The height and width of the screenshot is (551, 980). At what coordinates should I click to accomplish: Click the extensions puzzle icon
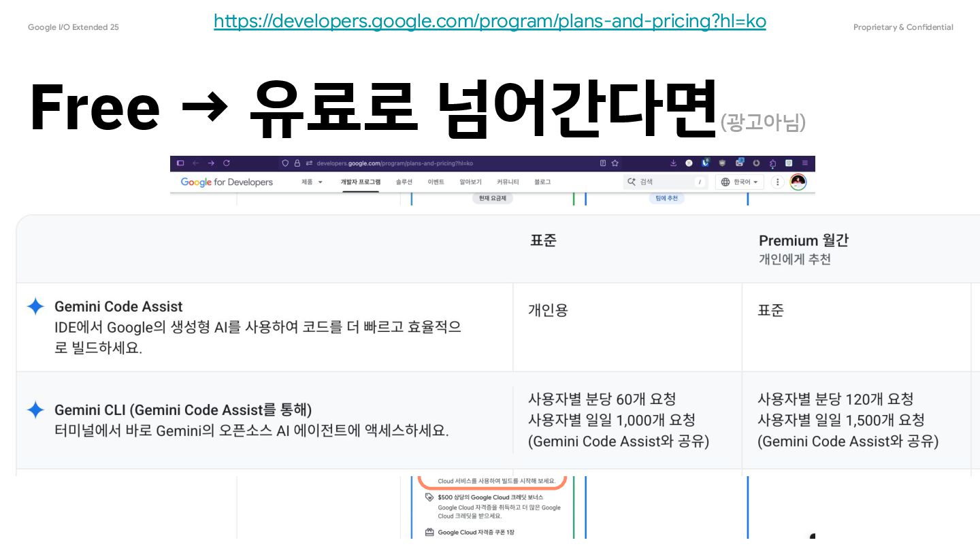(x=773, y=163)
